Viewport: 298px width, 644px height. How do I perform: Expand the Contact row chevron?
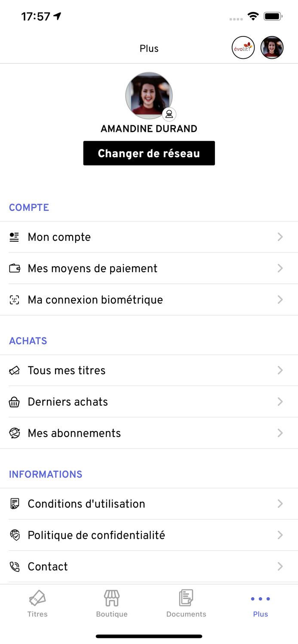pos(280,566)
